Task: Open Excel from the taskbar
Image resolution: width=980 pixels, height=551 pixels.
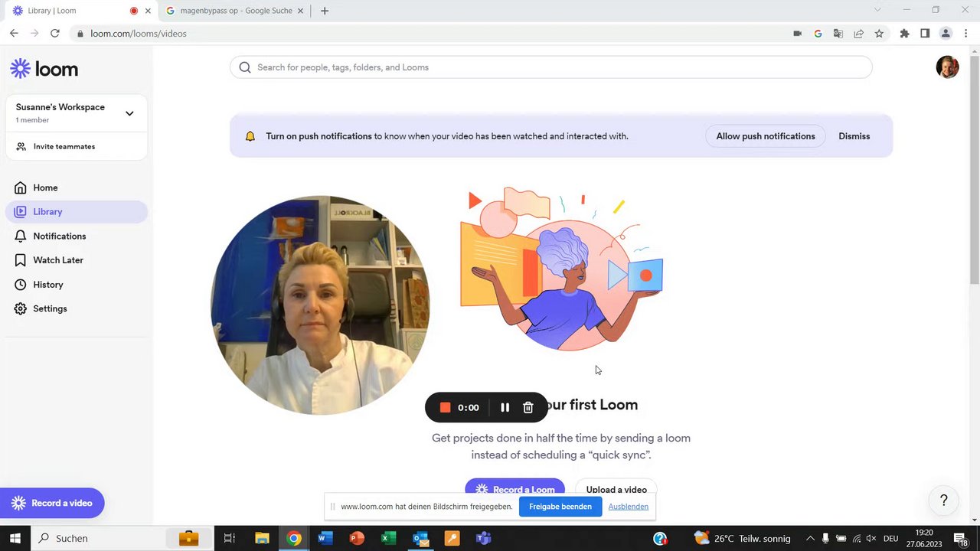Action: point(388,538)
